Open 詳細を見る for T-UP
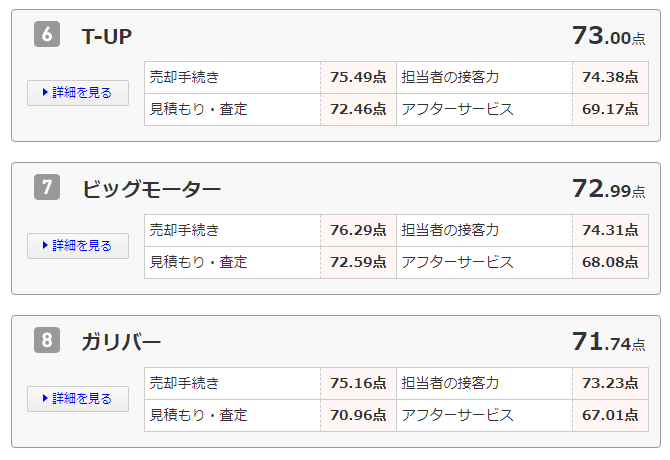This screenshot has height=460, width=670. click(78, 92)
